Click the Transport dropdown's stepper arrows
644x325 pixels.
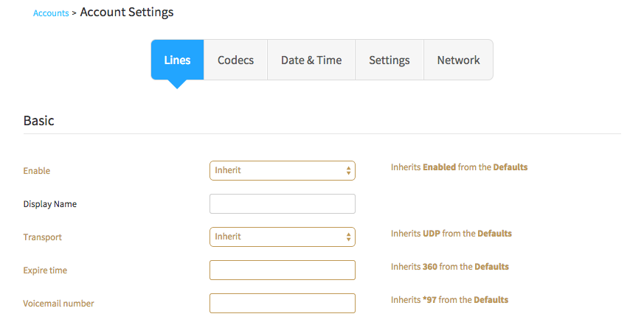348,237
